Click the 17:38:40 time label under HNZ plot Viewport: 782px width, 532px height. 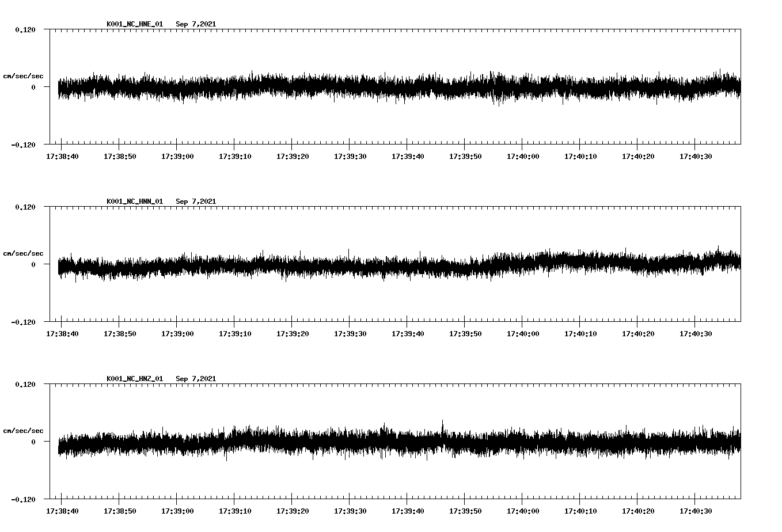tap(62, 511)
